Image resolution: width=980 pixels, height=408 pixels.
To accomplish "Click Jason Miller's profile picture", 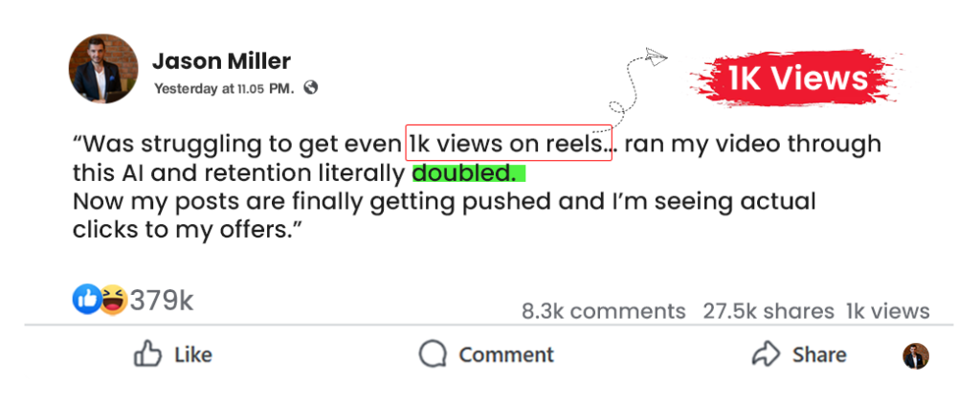I will tap(103, 69).
